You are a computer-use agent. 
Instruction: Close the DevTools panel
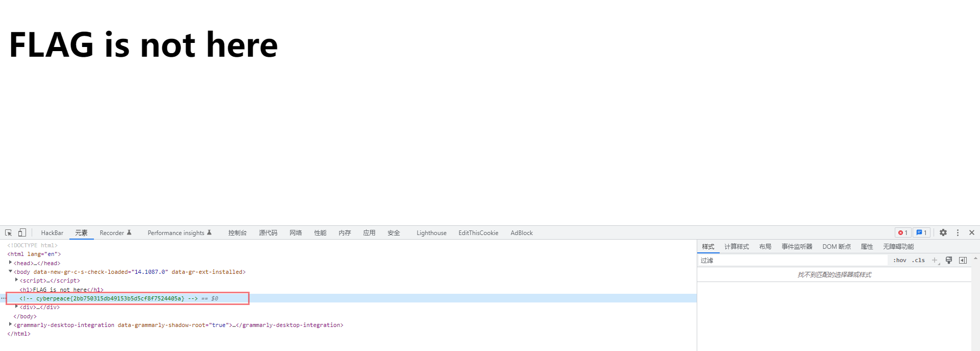pos(972,232)
